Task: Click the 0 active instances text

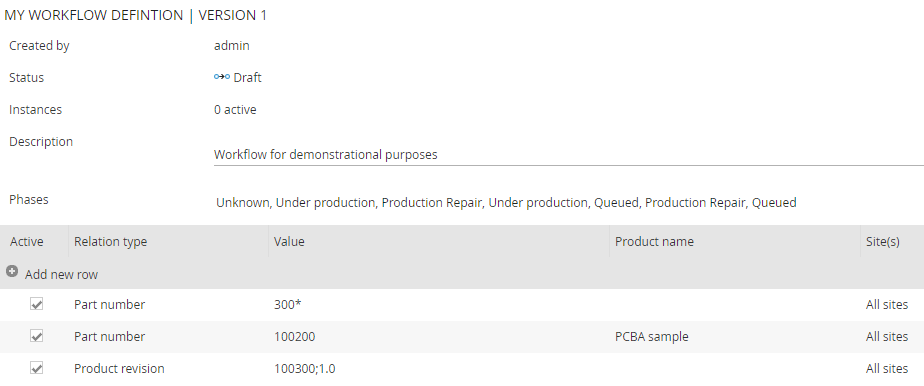Action: 235,110
